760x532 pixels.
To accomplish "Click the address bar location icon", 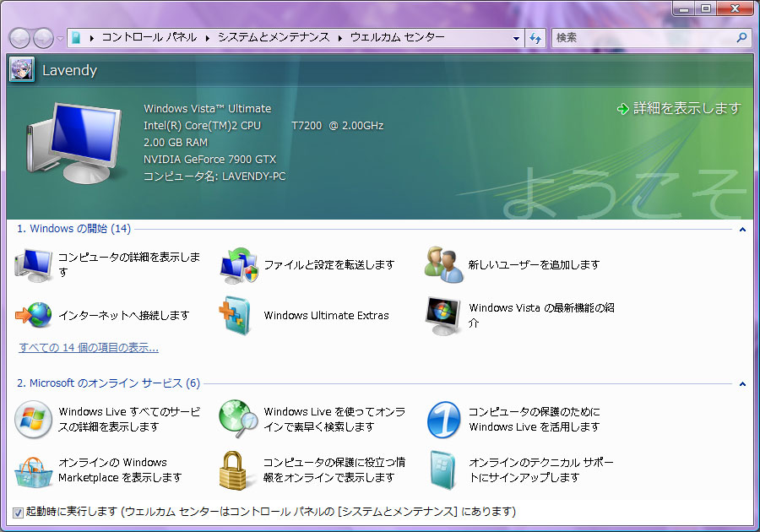I will (76, 38).
